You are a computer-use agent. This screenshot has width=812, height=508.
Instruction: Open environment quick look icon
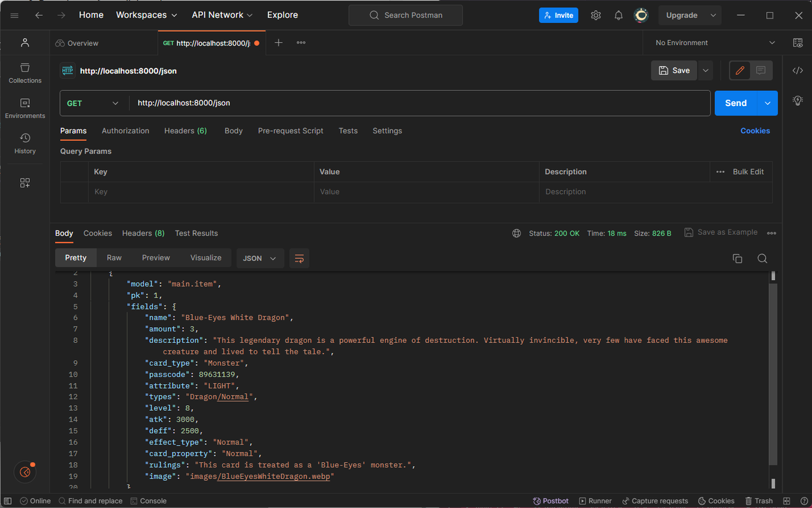click(x=797, y=43)
